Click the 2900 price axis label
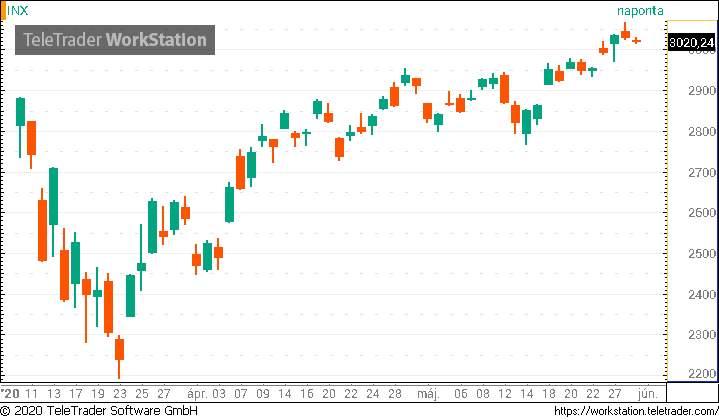 (702, 91)
